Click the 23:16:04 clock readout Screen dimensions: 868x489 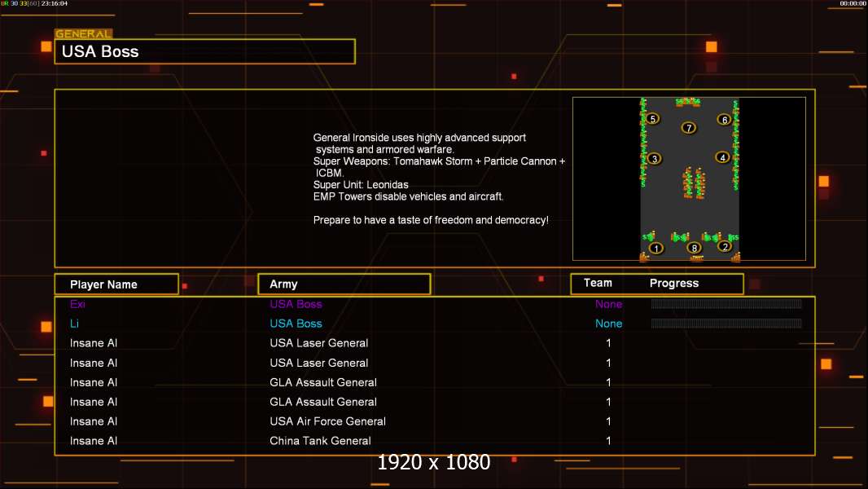(x=55, y=3)
